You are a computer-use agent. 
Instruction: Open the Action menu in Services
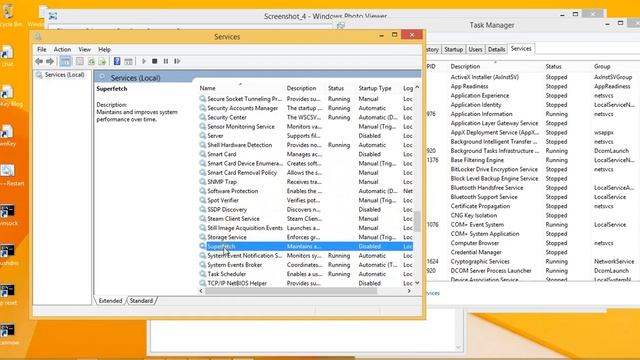[x=62, y=49]
